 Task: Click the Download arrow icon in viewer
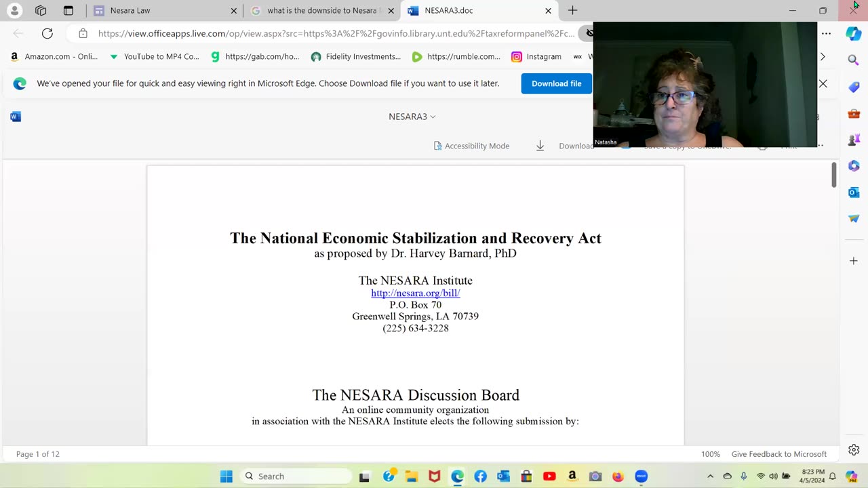540,146
